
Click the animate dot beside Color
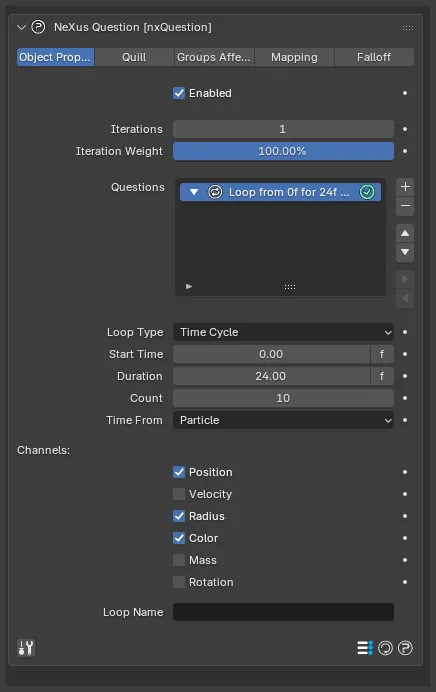(405, 538)
